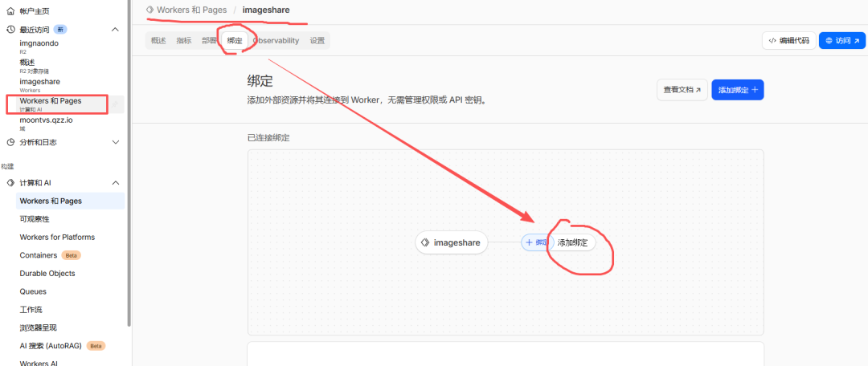Click the Workers icon in the breadcrumb
Screen dimensions: 868x366
tap(149, 10)
